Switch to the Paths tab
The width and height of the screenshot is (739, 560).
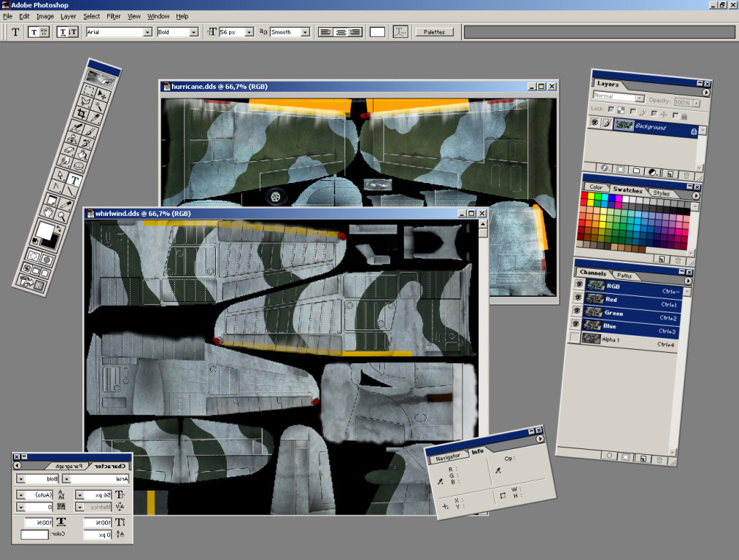pos(624,276)
